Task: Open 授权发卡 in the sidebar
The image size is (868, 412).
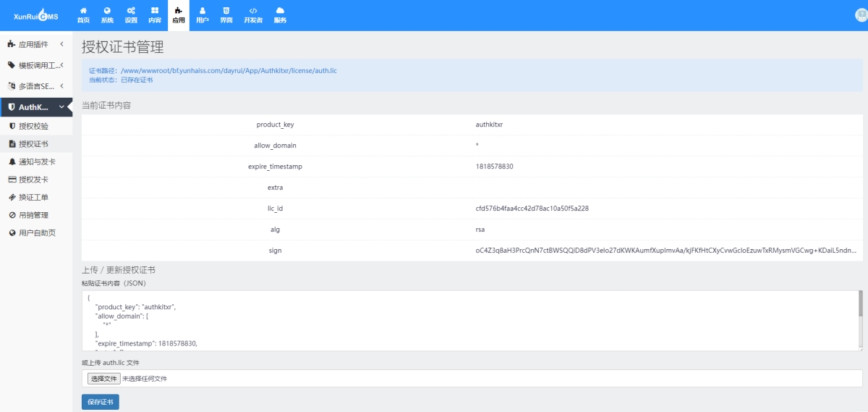Action: coord(34,180)
